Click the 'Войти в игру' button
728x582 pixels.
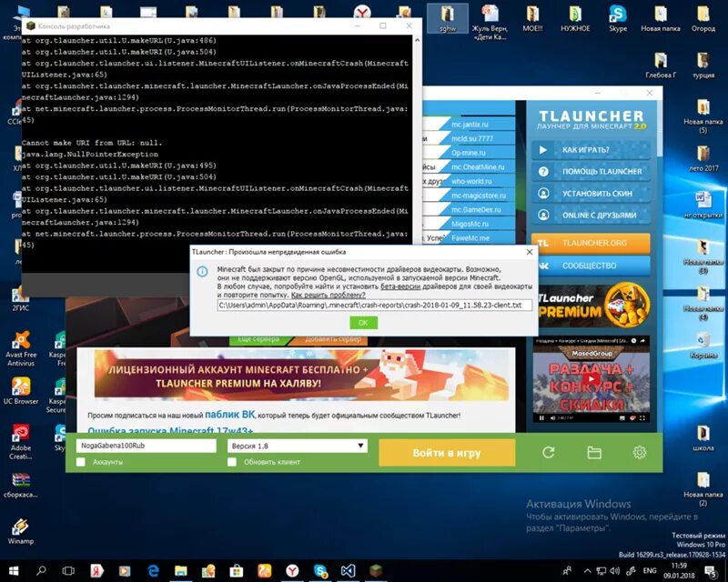[x=447, y=453]
